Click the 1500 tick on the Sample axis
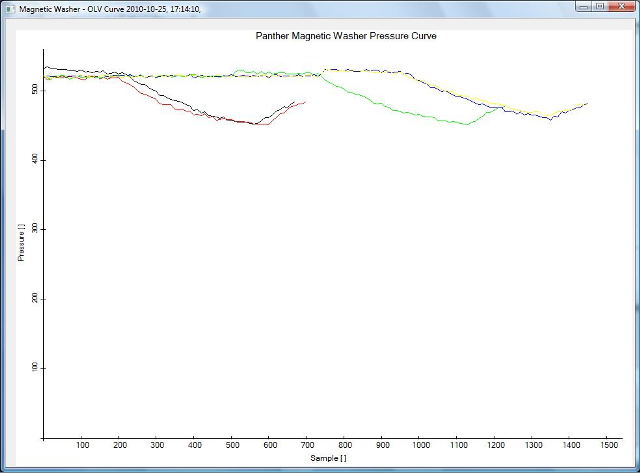The height and width of the screenshot is (473, 640). point(609,446)
